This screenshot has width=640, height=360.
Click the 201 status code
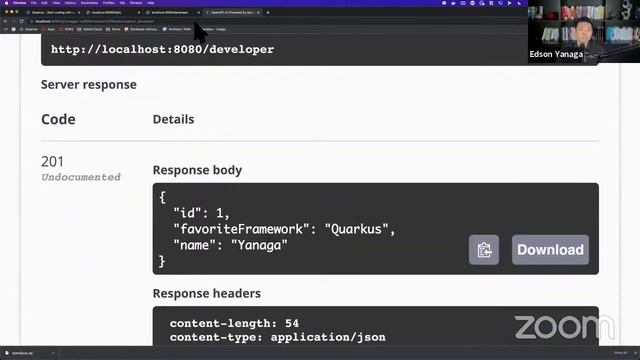click(x=52, y=162)
